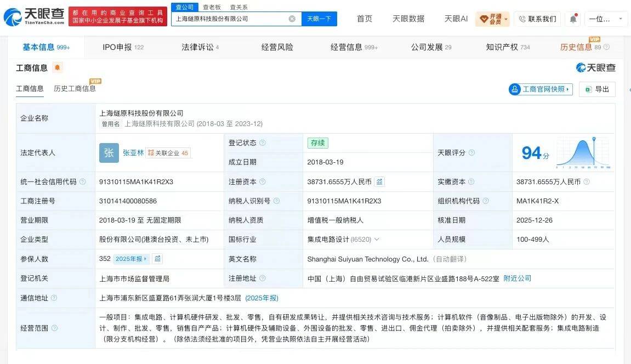This screenshot has width=631, height=364.
Task: Click the help icon next to 统一社会信用代码
Action: [x=82, y=182]
